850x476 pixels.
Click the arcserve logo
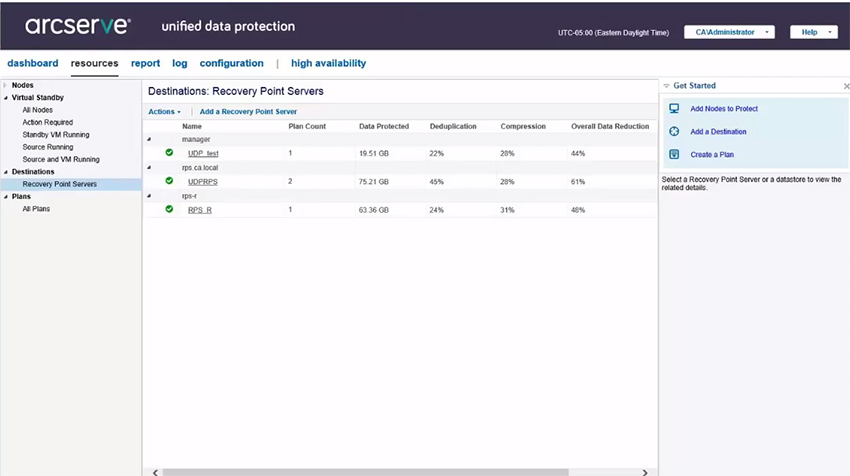point(78,25)
